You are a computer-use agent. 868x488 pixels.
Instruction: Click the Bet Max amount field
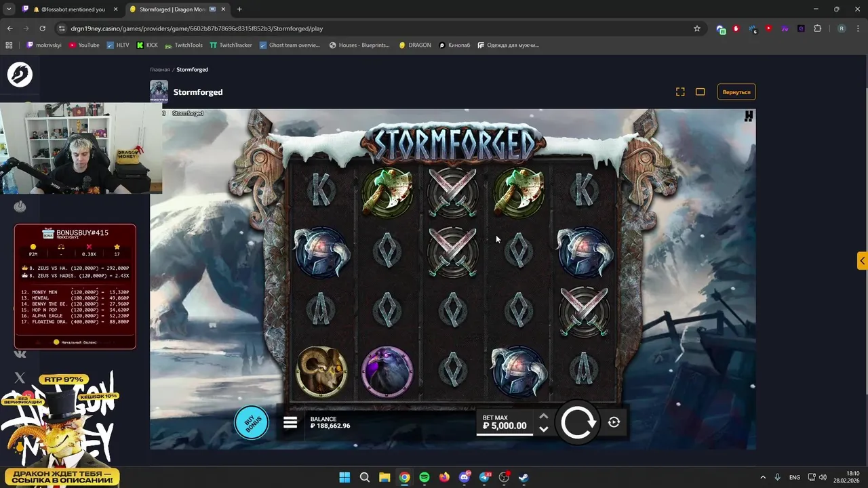[x=505, y=422]
